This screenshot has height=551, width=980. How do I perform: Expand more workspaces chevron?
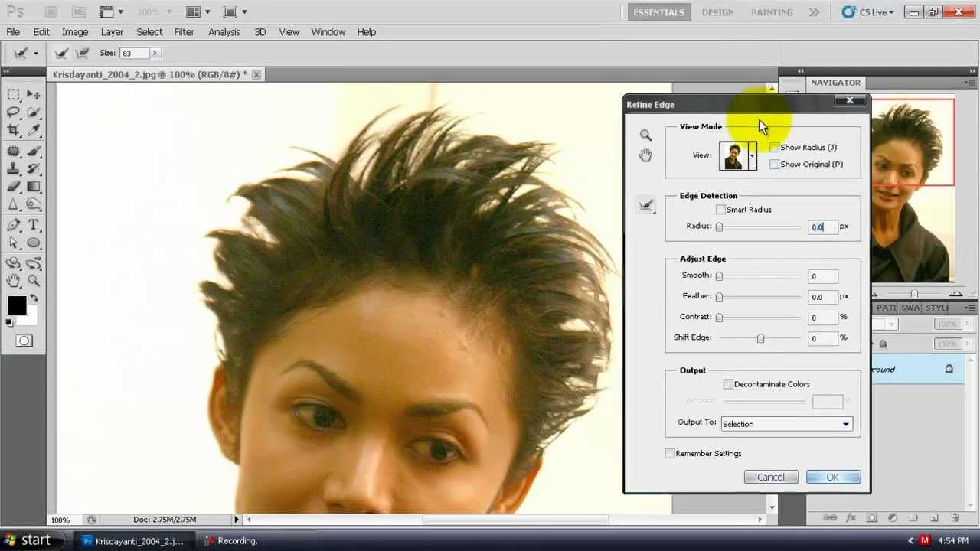[814, 12]
